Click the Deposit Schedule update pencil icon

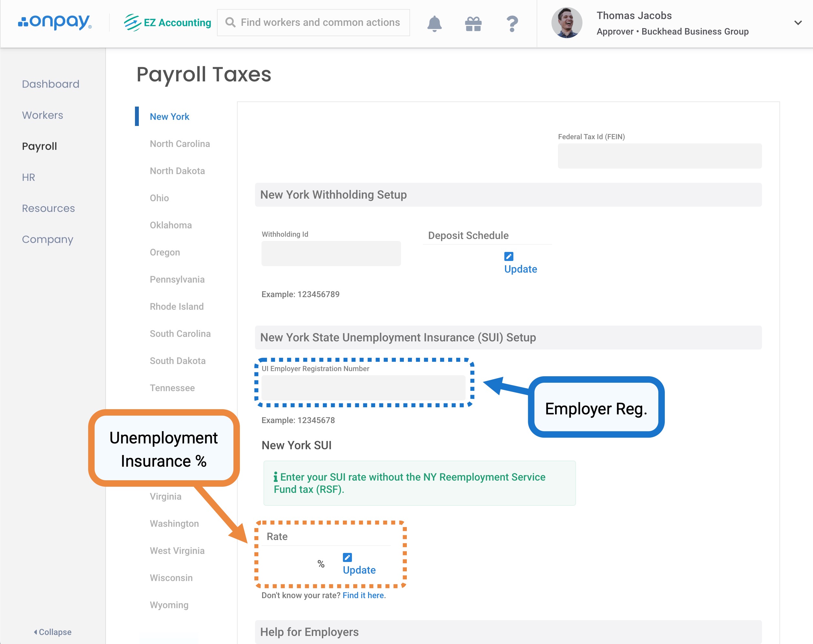509,256
